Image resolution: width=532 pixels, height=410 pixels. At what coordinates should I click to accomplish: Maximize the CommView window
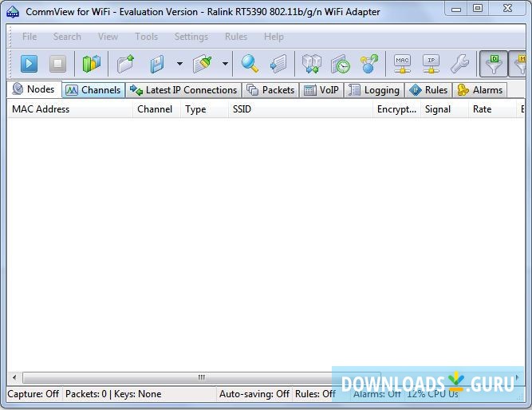pyautogui.click(x=478, y=9)
